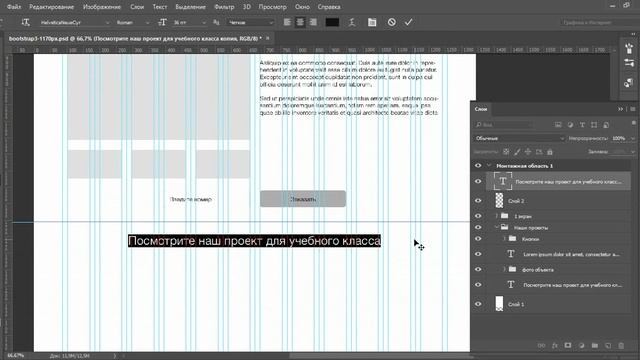Hide layer Слой 1
The height and width of the screenshot is (360, 640).
(x=478, y=304)
